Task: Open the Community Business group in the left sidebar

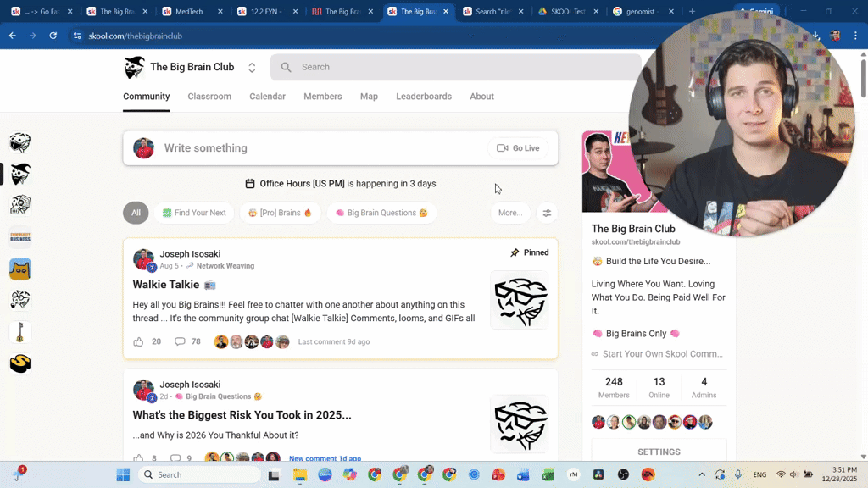Action: (20, 237)
